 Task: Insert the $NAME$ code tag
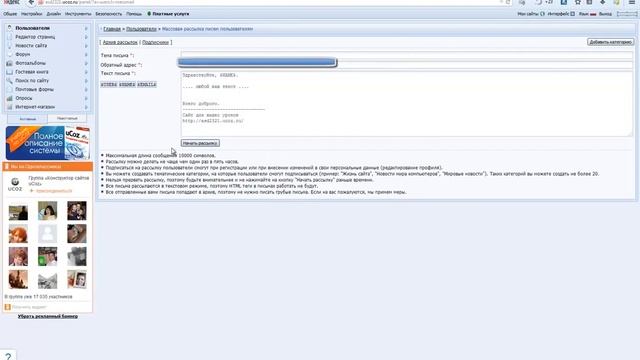pyautogui.click(x=127, y=85)
